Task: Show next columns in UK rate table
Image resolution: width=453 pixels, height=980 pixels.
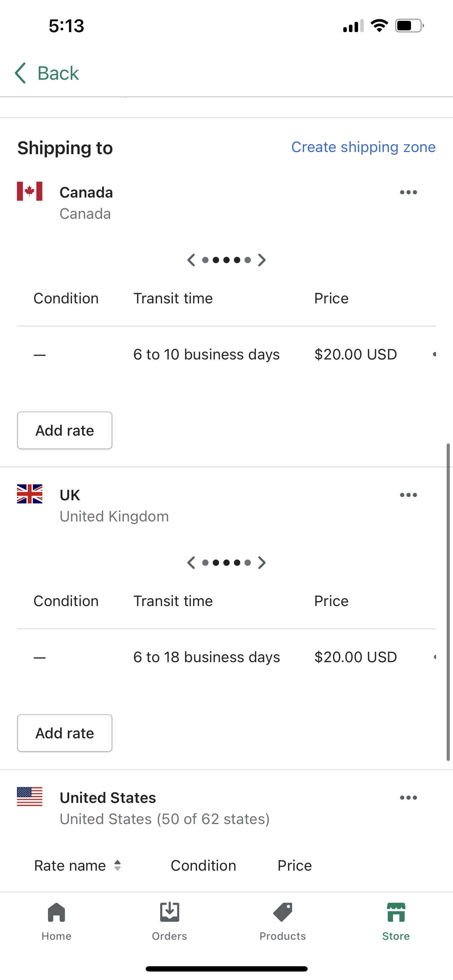Action: [262, 563]
